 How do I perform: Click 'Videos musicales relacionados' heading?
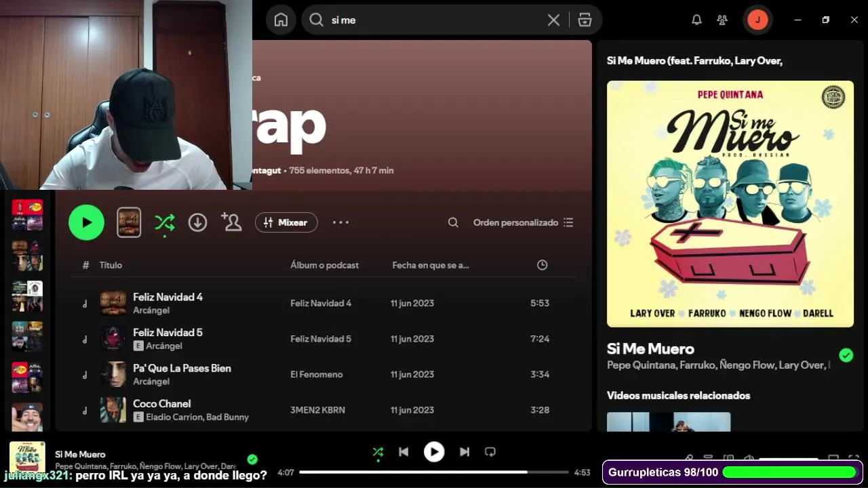coord(678,395)
